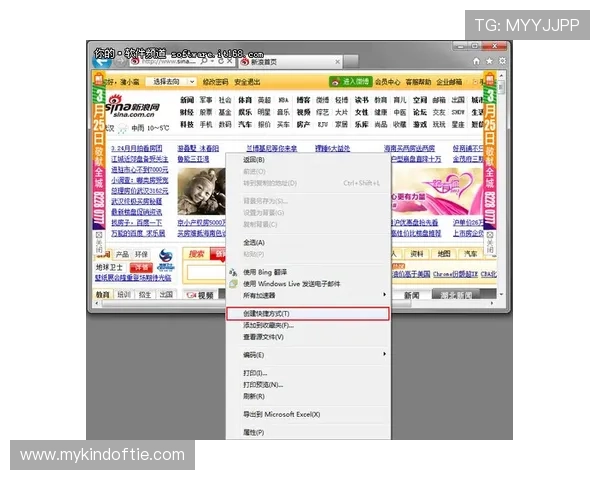Open the 客服帮助 link
The image size is (600, 480).
coord(418,82)
